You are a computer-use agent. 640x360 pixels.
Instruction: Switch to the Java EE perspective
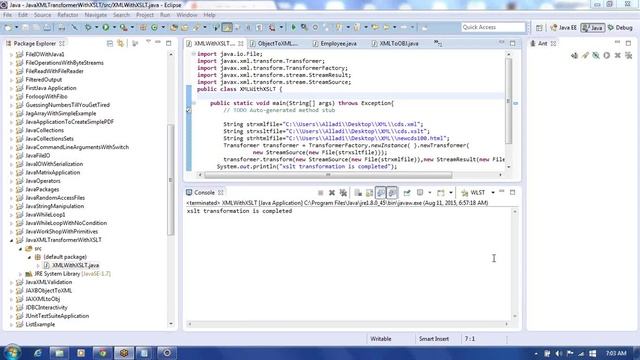tap(563, 28)
